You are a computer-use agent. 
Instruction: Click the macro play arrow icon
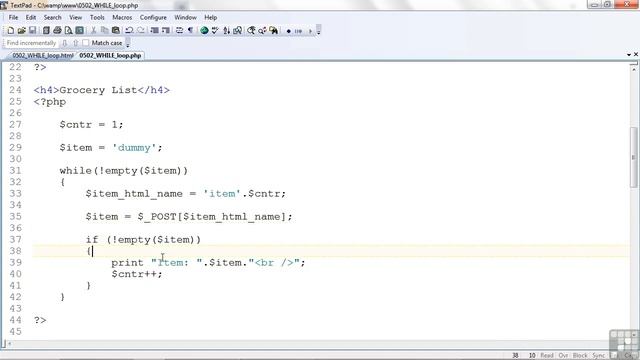coord(310,31)
